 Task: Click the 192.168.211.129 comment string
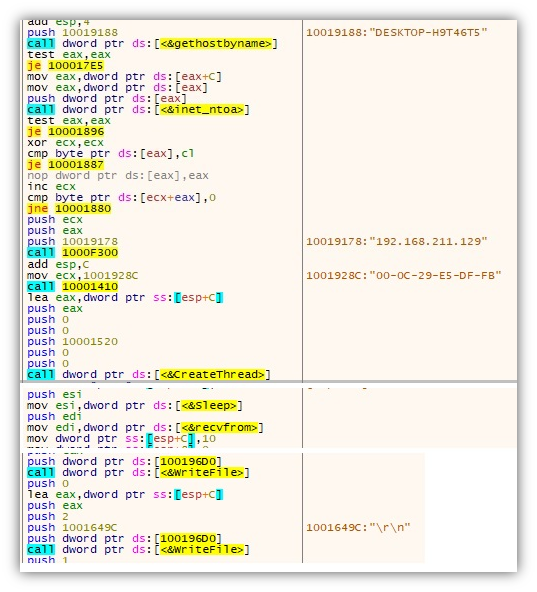(x=397, y=242)
